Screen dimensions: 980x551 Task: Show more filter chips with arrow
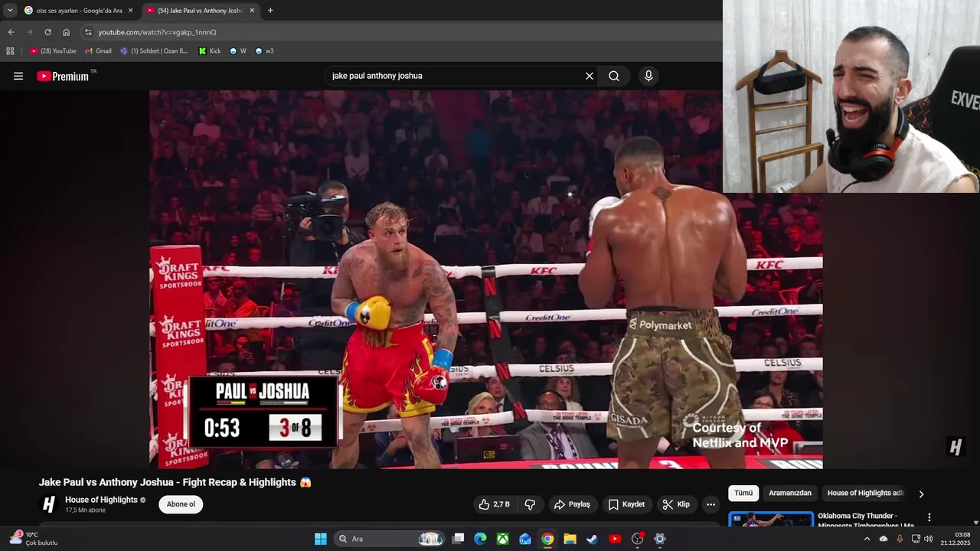(x=921, y=494)
